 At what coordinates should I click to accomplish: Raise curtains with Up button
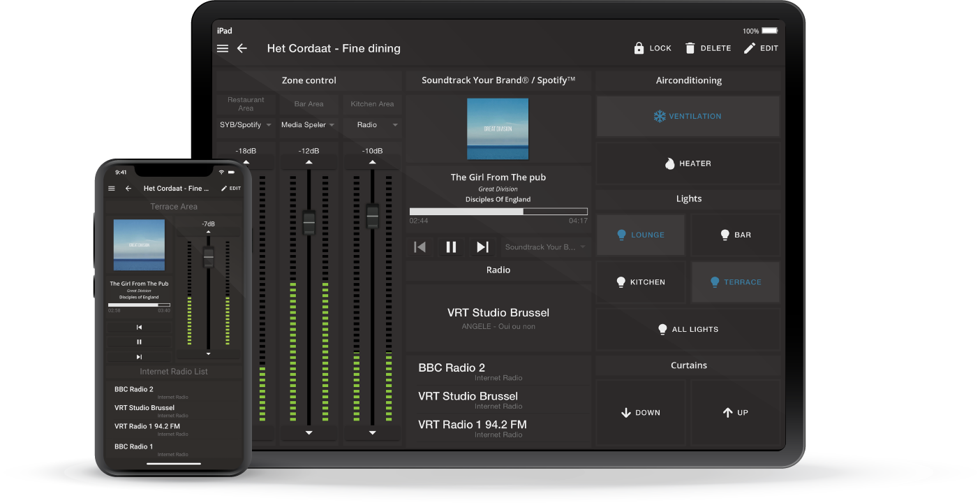(x=736, y=413)
